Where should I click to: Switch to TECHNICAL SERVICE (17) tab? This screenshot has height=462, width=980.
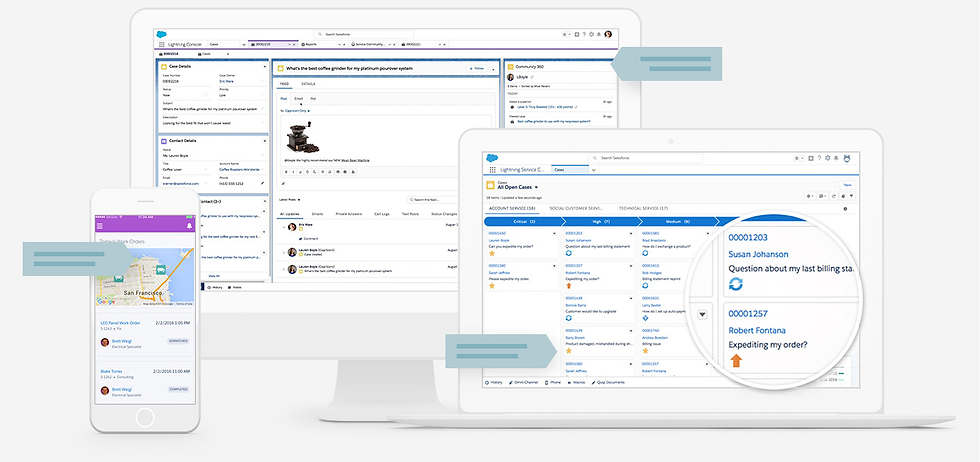tap(644, 208)
